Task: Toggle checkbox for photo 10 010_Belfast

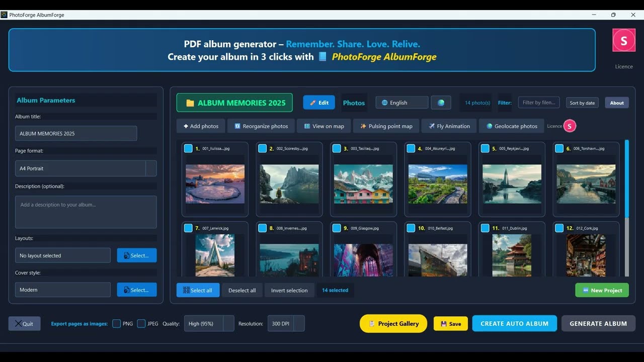Action: (411, 228)
